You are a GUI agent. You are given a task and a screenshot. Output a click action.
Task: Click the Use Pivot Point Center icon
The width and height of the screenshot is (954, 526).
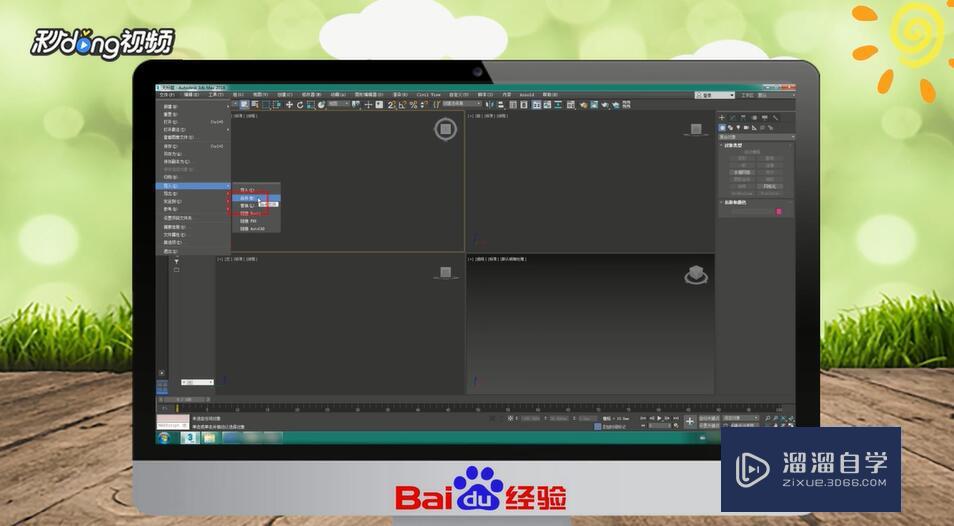[356, 105]
